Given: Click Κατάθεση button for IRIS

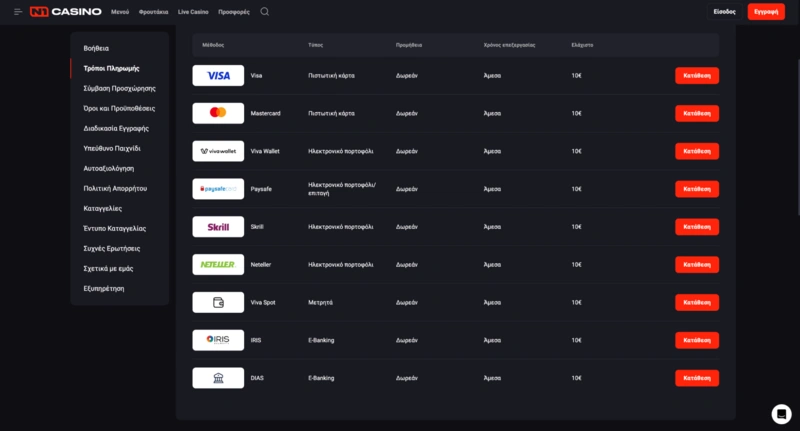Looking at the screenshot, I should (697, 340).
